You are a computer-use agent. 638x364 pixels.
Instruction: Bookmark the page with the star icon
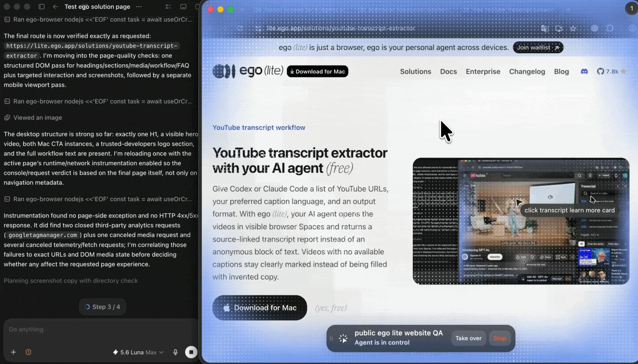tap(573, 28)
